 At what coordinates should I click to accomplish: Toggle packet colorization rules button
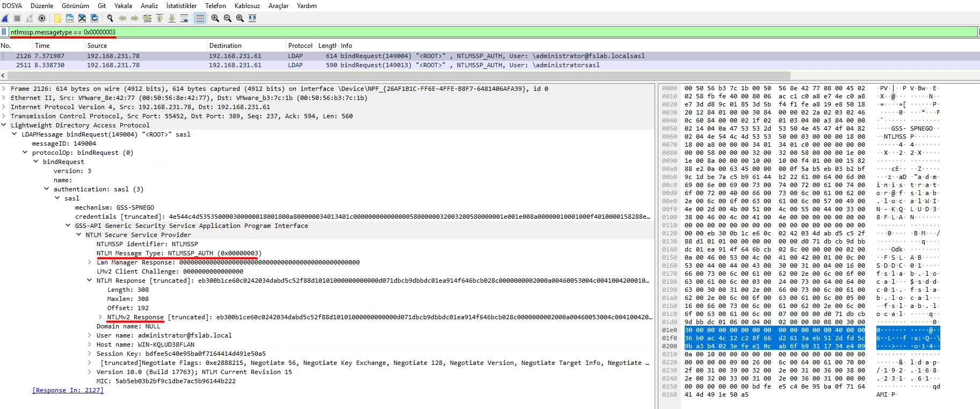tap(200, 18)
